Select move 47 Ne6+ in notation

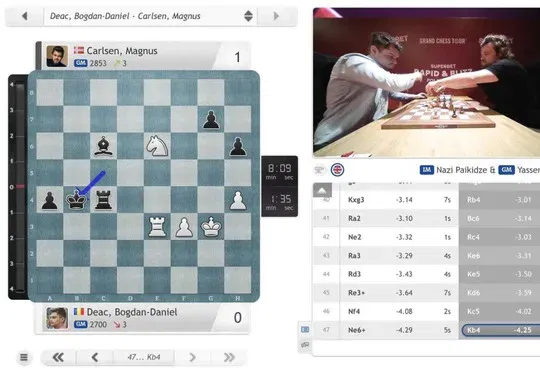(x=357, y=330)
